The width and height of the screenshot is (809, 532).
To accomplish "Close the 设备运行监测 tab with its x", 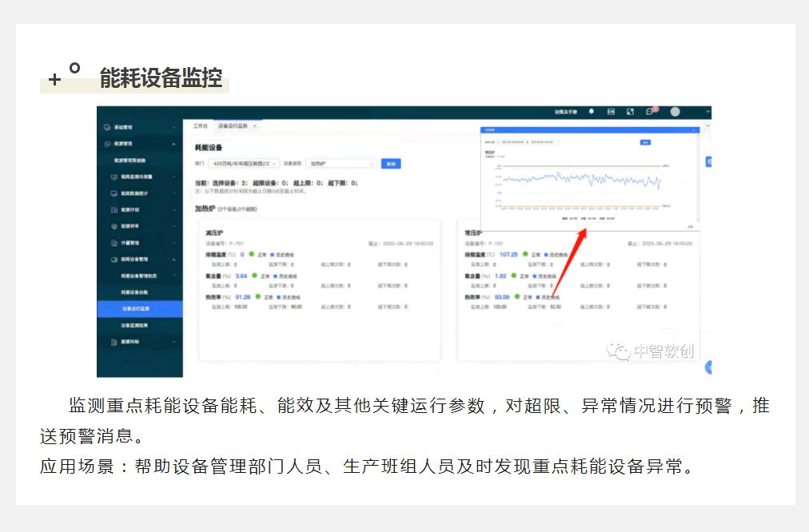I will [255, 126].
